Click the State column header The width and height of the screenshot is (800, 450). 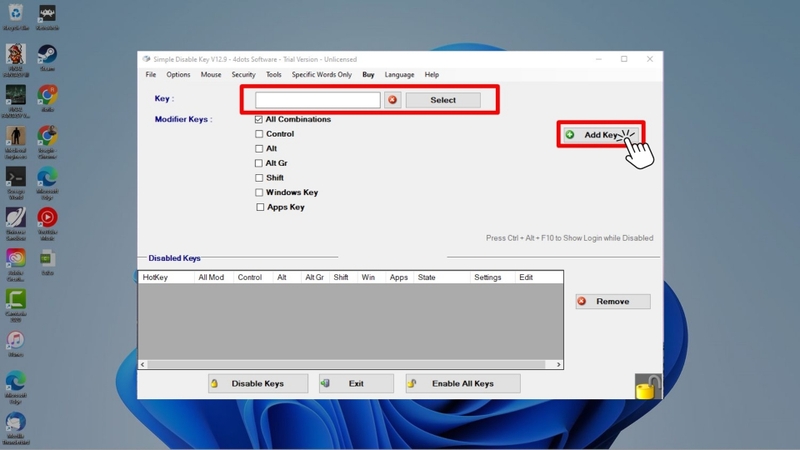click(x=442, y=277)
